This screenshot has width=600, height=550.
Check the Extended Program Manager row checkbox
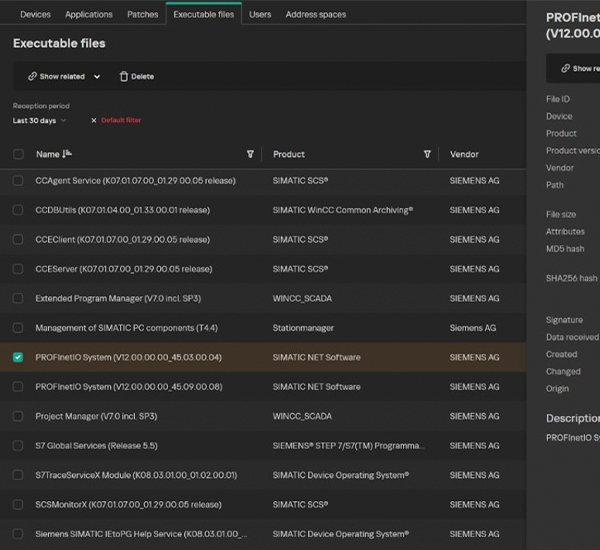[x=18, y=298]
